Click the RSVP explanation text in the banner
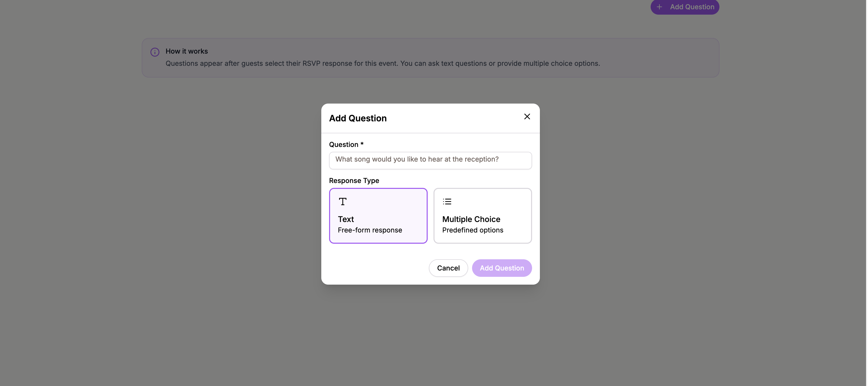The width and height of the screenshot is (868, 386). (383, 63)
